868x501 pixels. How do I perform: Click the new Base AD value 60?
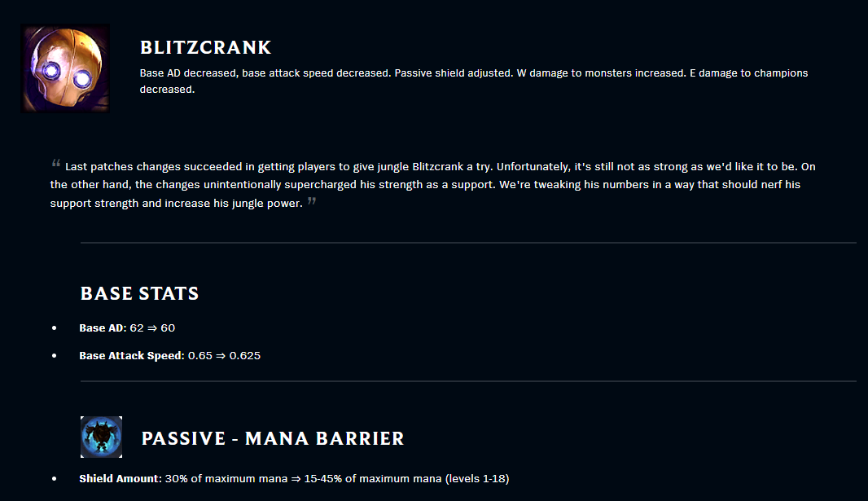click(x=168, y=327)
